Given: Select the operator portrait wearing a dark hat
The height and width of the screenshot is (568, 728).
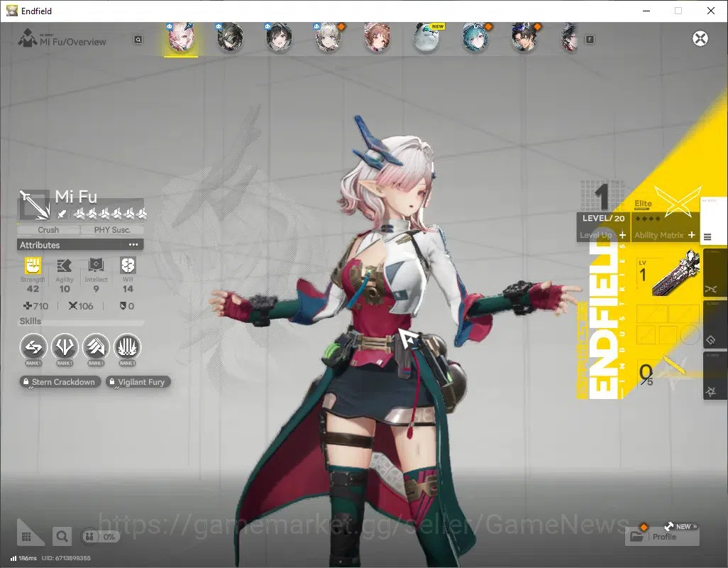Looking at the screenshot, I should click(x=524, y=38).
